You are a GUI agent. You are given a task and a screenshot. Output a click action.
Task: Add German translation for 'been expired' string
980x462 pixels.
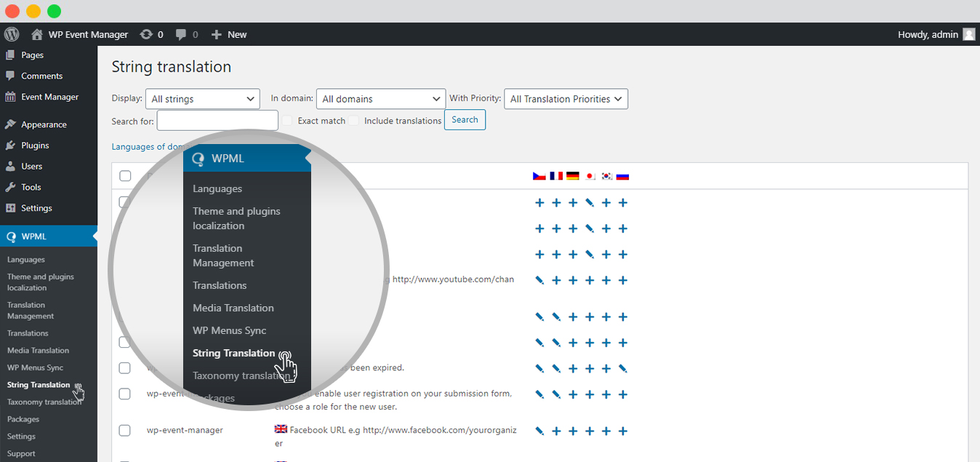coord(573,369)
